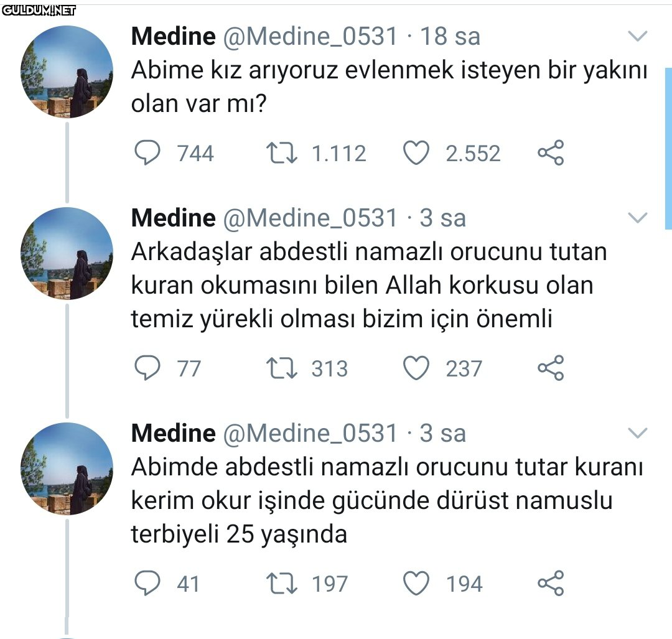Screen dimensions: 672x639
Task: Reply to the tweet with 77 replies
Action: pyautogui.click(x=148, y=368)
